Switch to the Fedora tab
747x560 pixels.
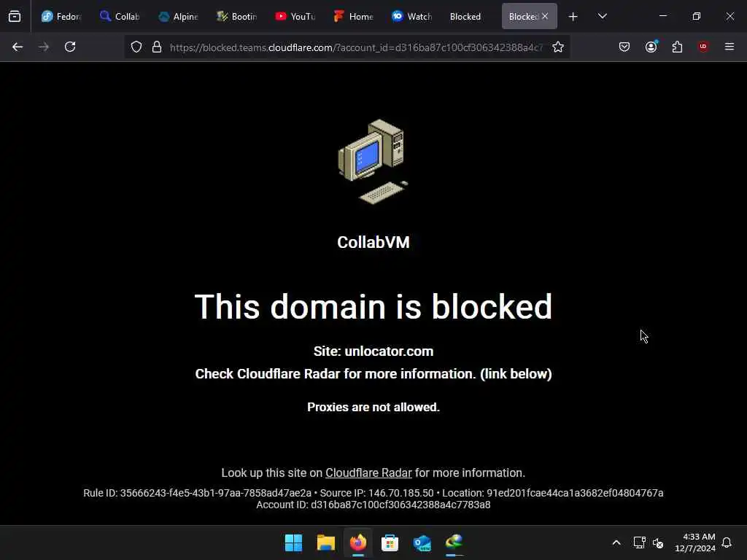61,17
